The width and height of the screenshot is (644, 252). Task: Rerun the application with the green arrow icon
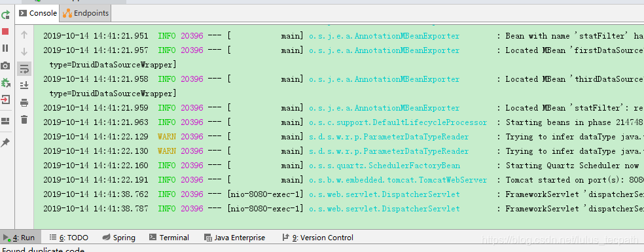pyautogui.click(x=5, y=16)
